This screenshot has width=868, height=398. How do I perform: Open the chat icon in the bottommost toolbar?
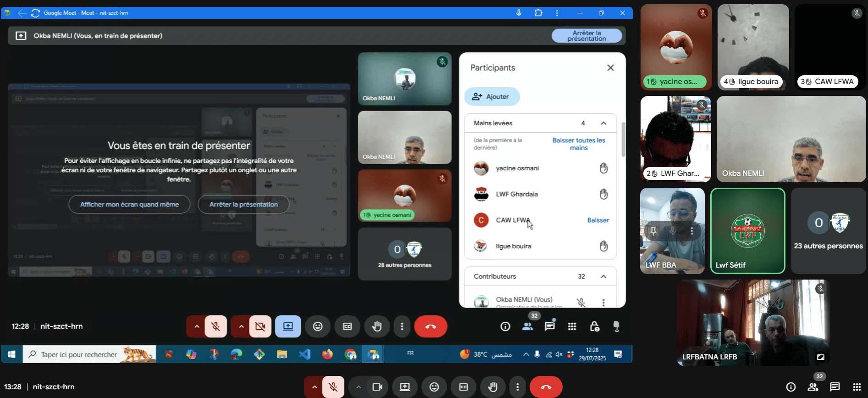(x=835, y=387)
